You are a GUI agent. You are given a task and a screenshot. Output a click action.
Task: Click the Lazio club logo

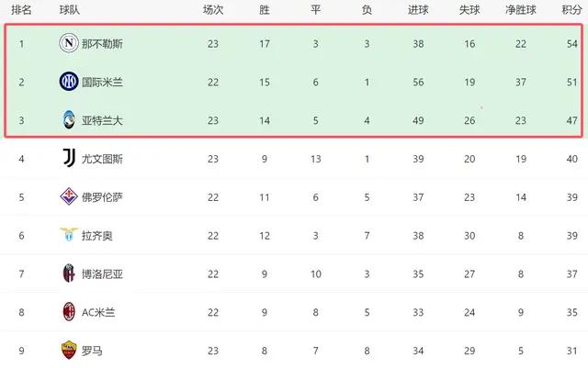tap(69, 235)
